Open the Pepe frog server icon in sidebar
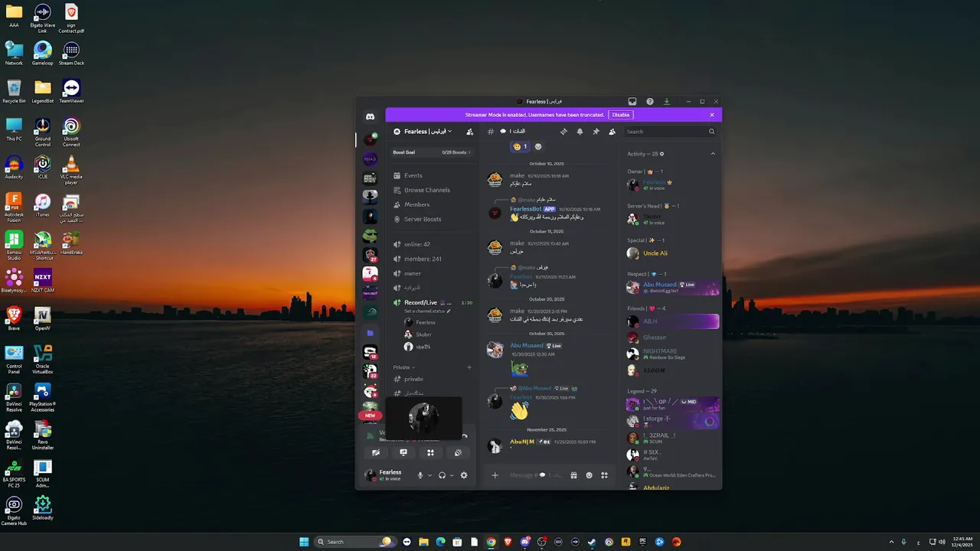This screenshot has height=551, width=980. tap(370, 235)
